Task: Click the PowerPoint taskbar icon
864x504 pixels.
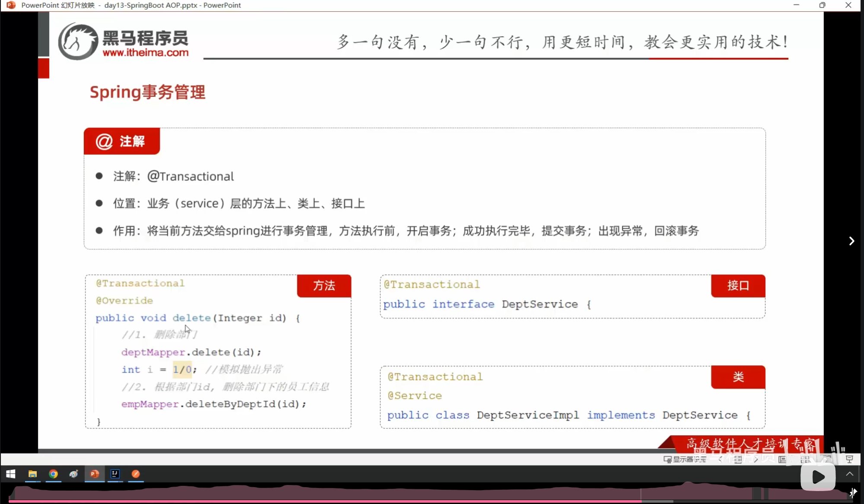Action: [94, 474]
